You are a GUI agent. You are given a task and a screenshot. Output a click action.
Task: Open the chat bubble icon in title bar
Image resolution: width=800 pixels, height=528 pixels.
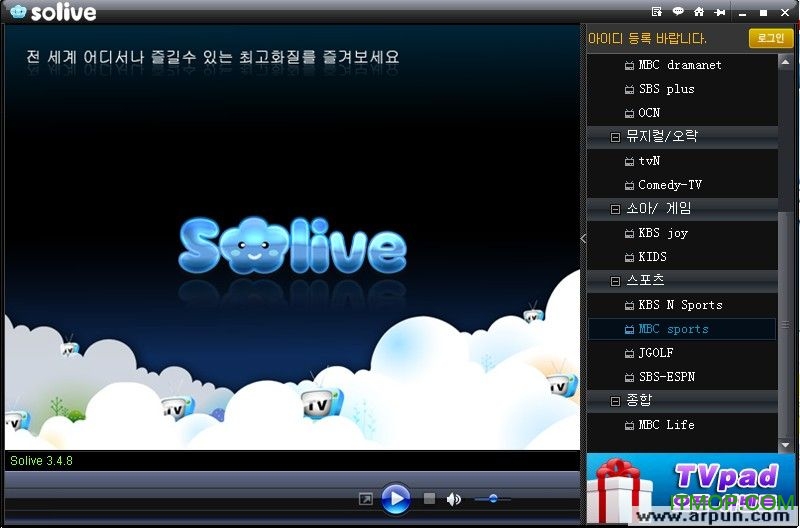point(678,11)
